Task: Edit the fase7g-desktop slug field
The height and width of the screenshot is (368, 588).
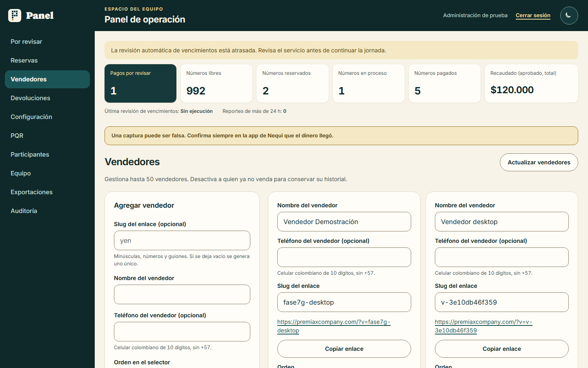Action: click(x=344, y=302)
